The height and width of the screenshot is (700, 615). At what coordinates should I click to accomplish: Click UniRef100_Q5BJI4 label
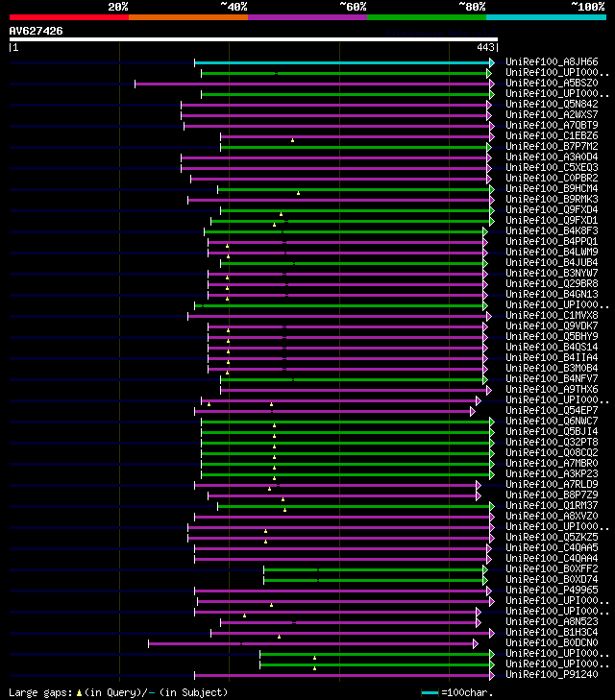click(x=552, y=432)
